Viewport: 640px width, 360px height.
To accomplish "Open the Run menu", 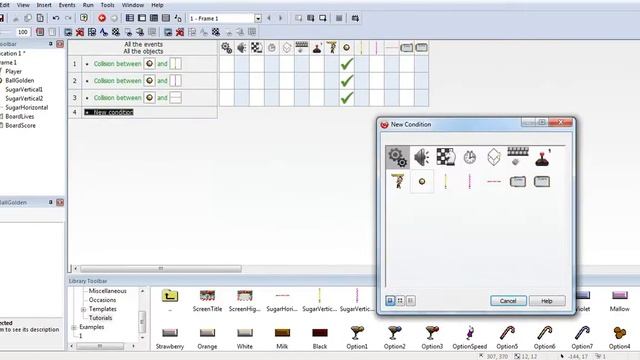I will [x=88, y=5].
